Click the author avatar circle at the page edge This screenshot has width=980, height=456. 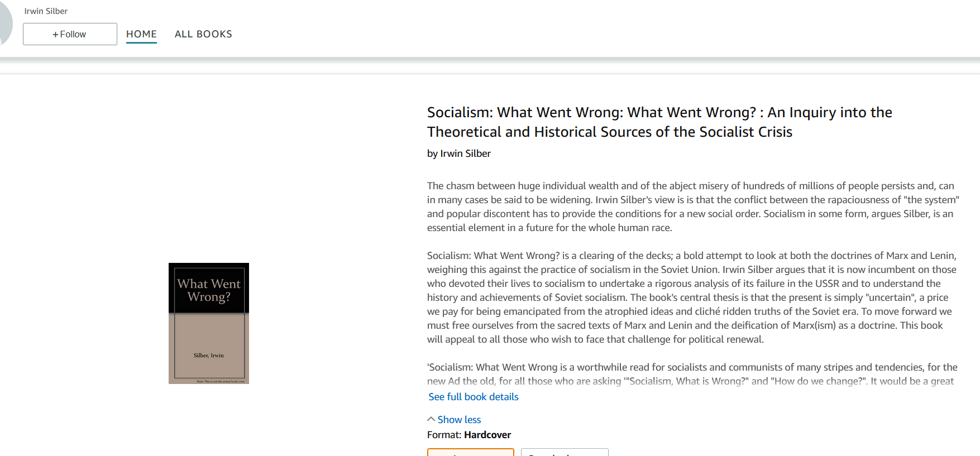[5, 23]
